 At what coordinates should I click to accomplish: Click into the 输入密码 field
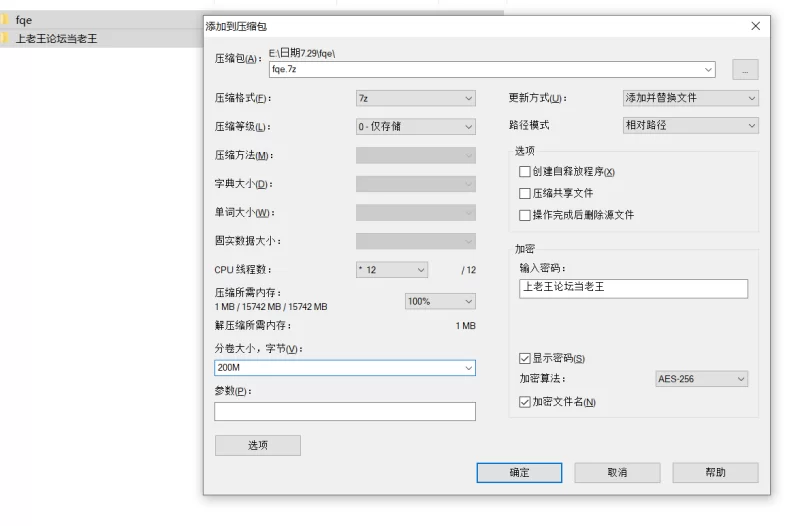[x=634, y=288]
